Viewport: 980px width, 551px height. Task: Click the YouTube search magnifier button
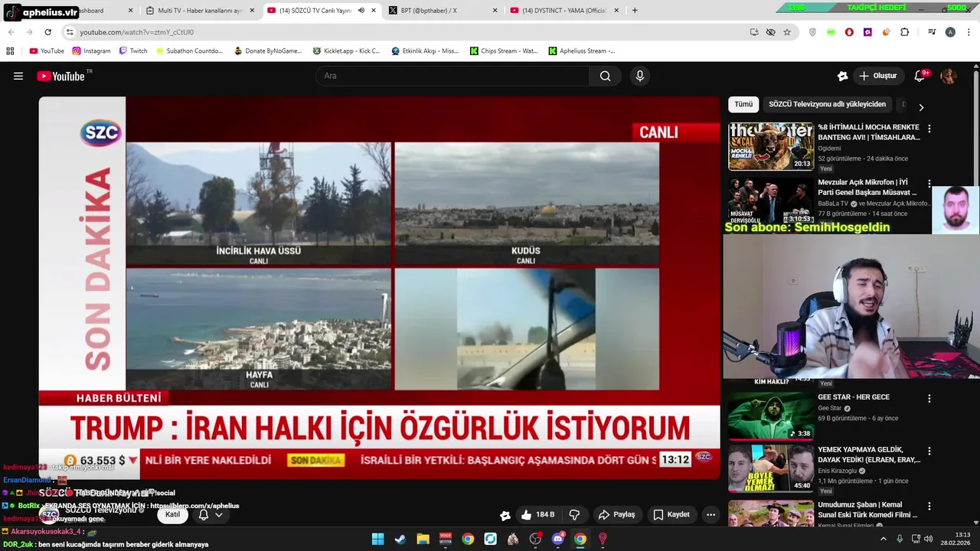click(605, 76)
